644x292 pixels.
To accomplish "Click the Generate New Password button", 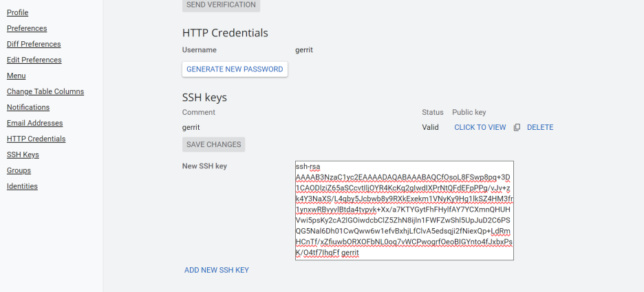I will click(x=235, y=69).
